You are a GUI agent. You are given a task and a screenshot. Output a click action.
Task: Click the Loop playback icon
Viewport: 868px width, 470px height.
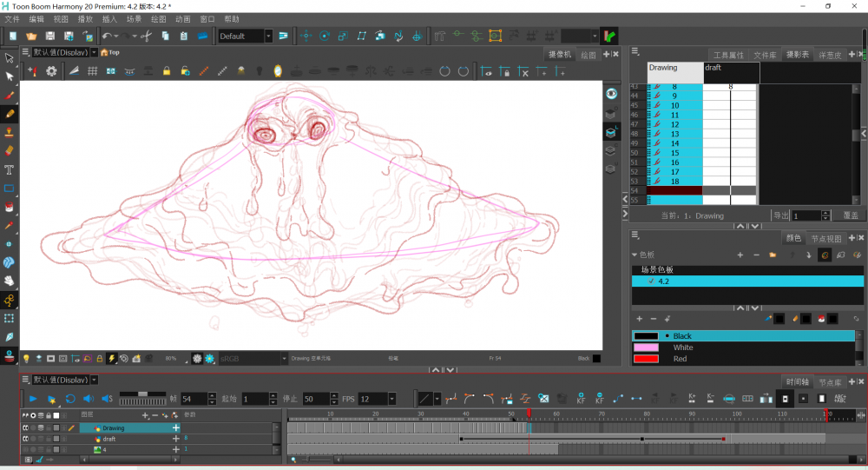click(70, 399)
